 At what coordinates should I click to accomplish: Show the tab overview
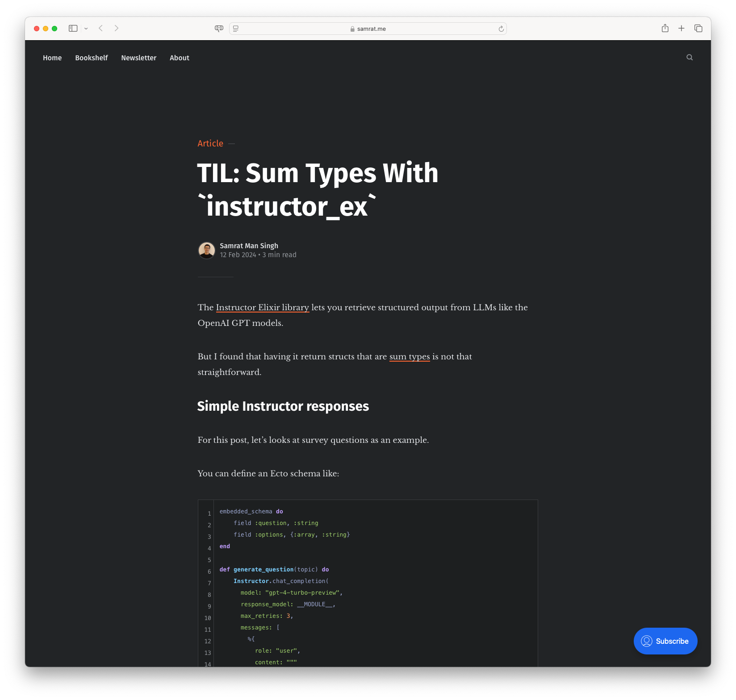[x=698, y=28]
